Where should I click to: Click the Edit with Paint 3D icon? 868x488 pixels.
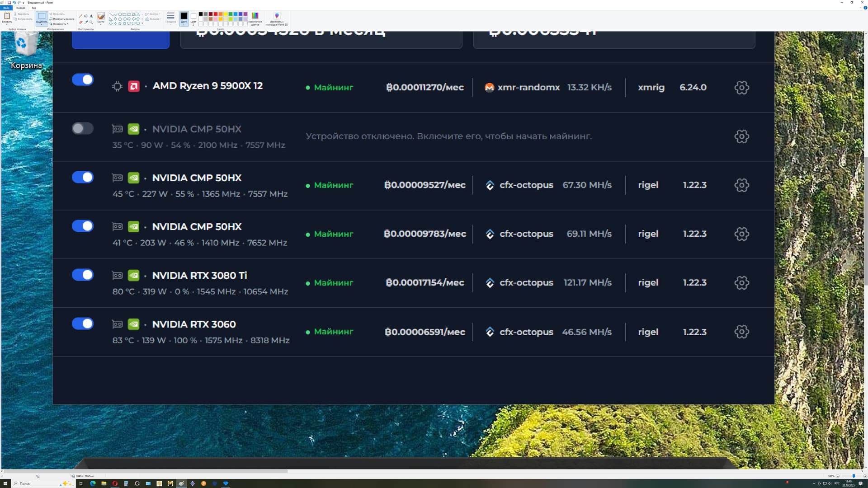click(277, 16)
